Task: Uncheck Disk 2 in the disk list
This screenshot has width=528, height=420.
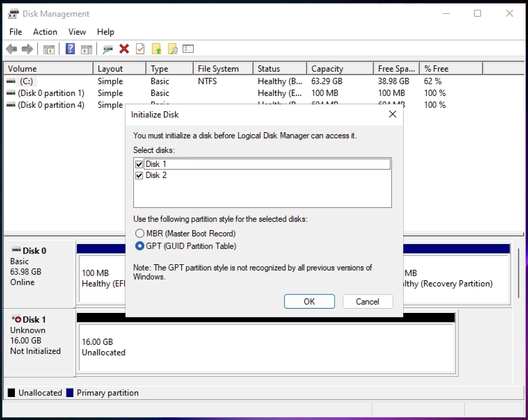Action: 139,175
